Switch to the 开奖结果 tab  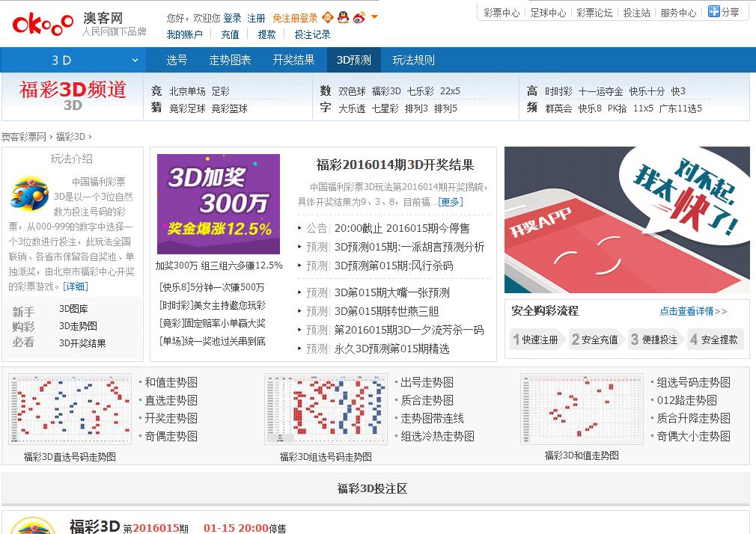click(x=293, y=61)
